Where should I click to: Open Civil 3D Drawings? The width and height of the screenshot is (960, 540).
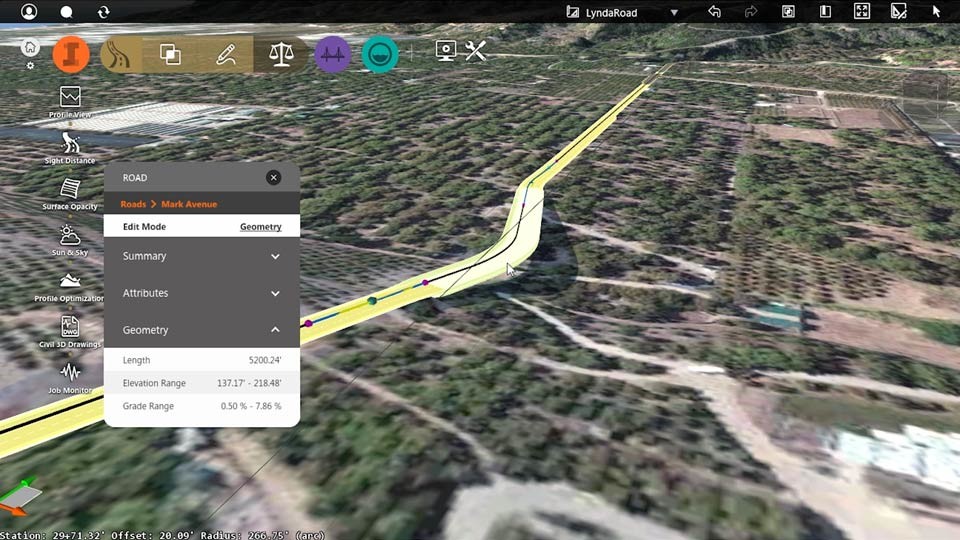70,332
